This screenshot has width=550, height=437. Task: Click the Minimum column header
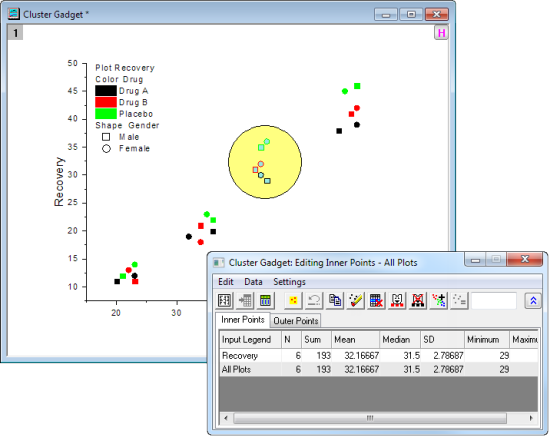click(x=487, y=339)
